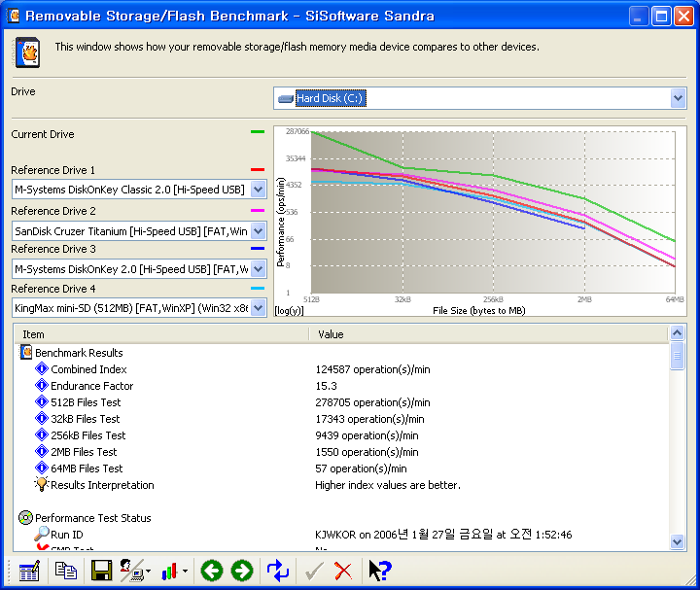Select the Combined Index row label
700x590 pixels.
pos(88,369)
